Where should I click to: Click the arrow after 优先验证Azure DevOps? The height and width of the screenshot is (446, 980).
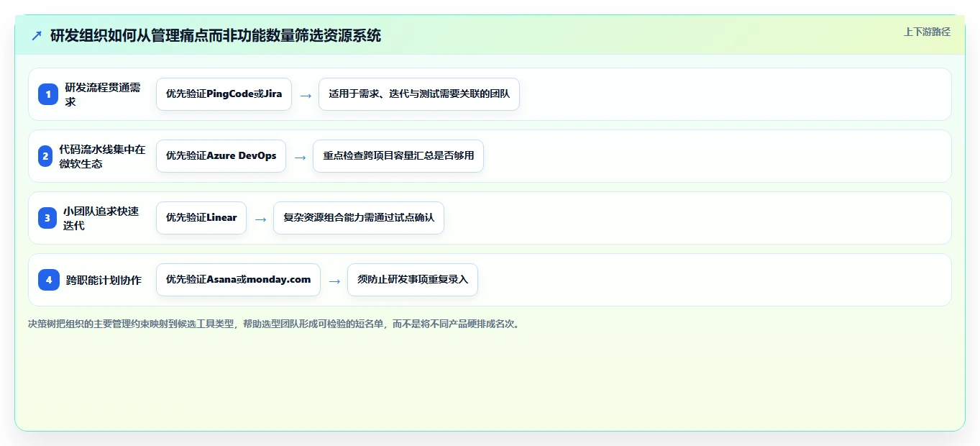(300, 157)
